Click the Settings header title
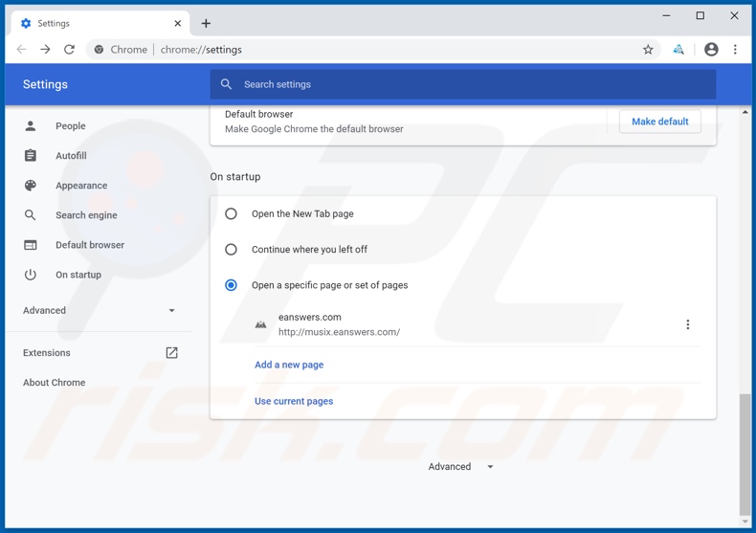This screenshot has width=756, height=533. (x=45, y=84)
